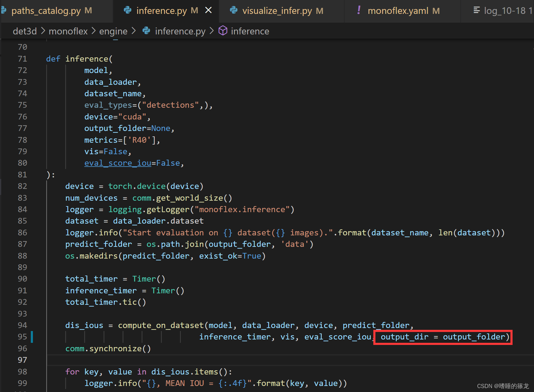534x392 pixels.
Task: Click 'os.path.join' on line 87
Action: 175,244
